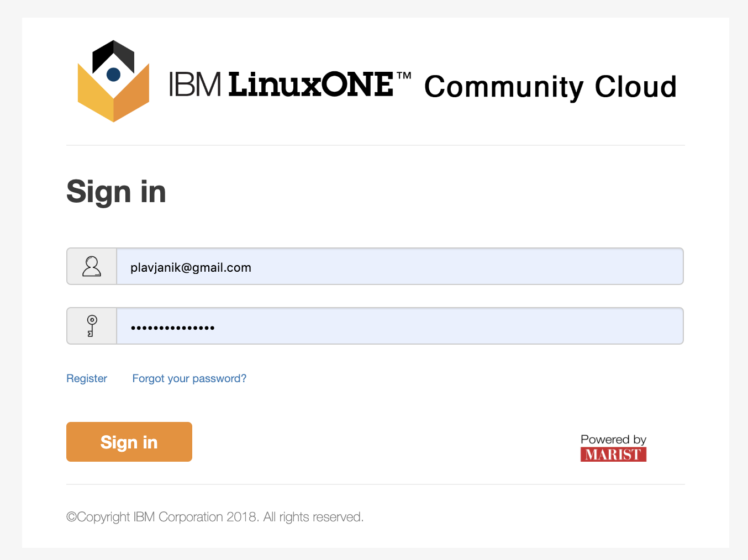Click the copyright IBM Corporation 2018 text
The height and width of the screenshot is (560, 748).
pos(215,517)
